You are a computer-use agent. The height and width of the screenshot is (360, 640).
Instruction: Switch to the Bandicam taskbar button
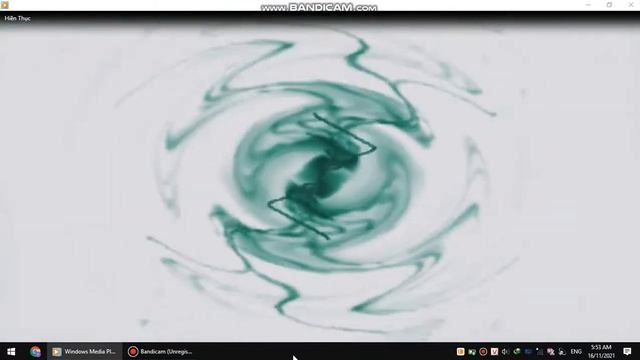pyautogui.click(x=160, y=351)
